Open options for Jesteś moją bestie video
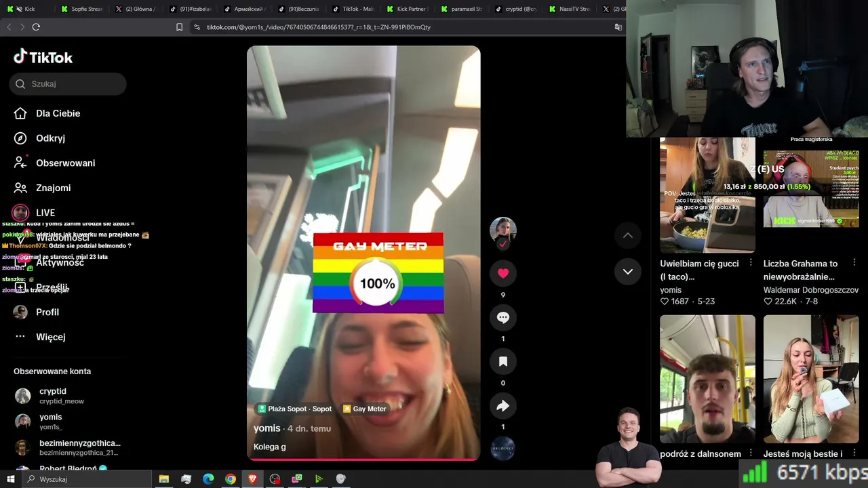Image resolution: width=868 pixels, height=488 pixels. click(x=854, y=453)
